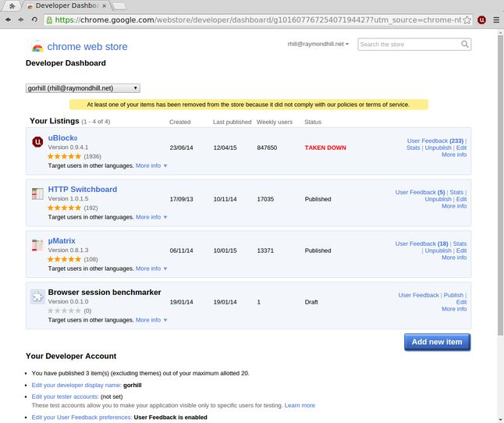Open the gorhill account selector dropdown

[x=83, y=88]
